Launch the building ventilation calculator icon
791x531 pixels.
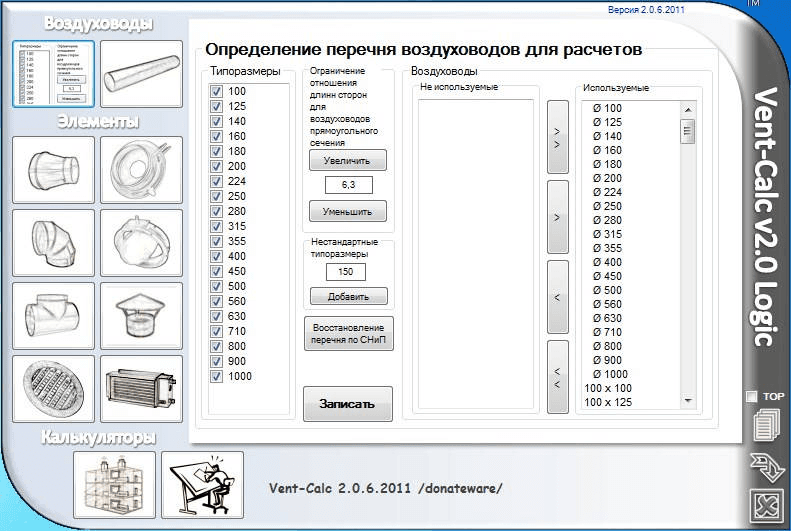pyautogui.click(x=115, y=485)
